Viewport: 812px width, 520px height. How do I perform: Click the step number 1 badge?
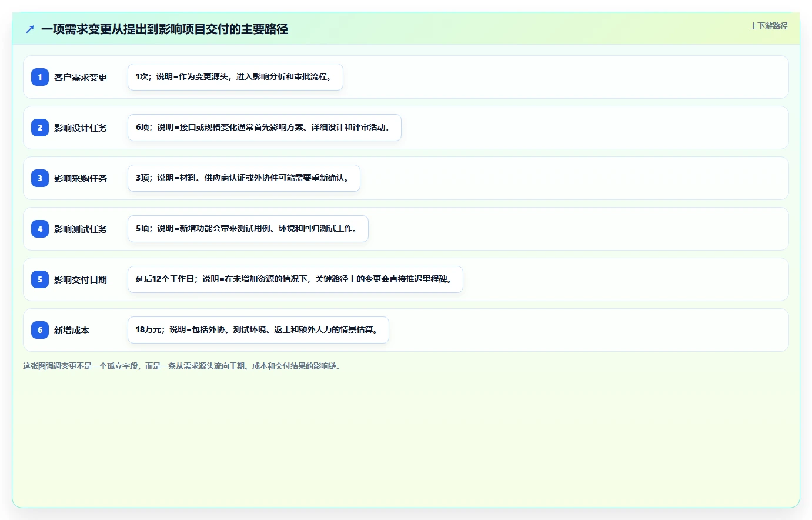[x=40, y=77]
